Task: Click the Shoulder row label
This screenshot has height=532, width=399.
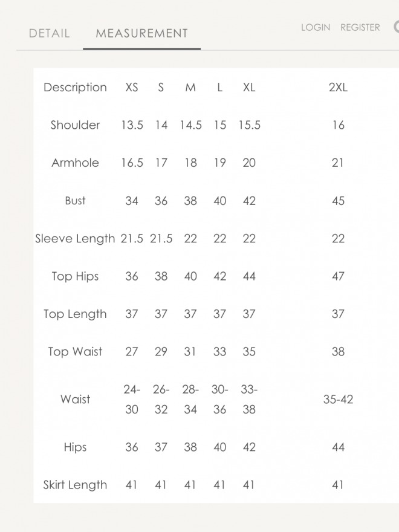Action: (x=75, y=125)
